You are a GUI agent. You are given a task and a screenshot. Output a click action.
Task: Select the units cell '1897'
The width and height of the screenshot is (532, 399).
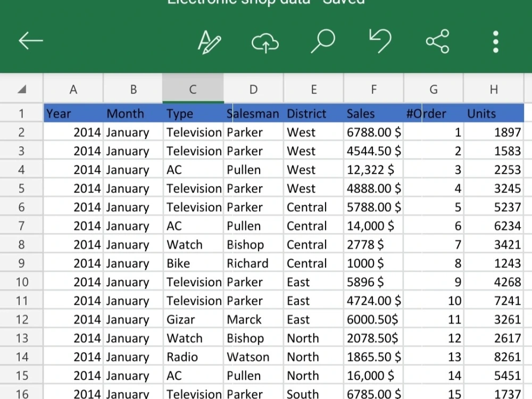[494, 132]
